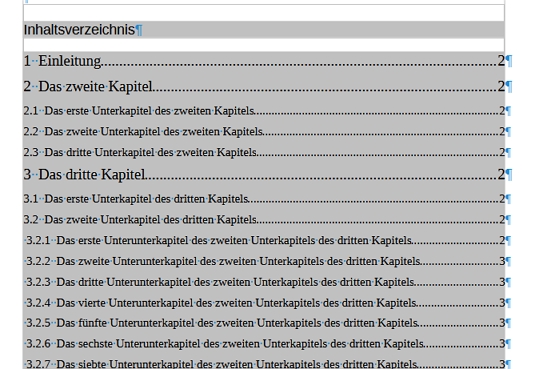Image resolution: width=555 pixels, height=369 pixels.
Task: Click page number 2 of '3 Das dritte Kapitel'
Action: pos(501,174)
